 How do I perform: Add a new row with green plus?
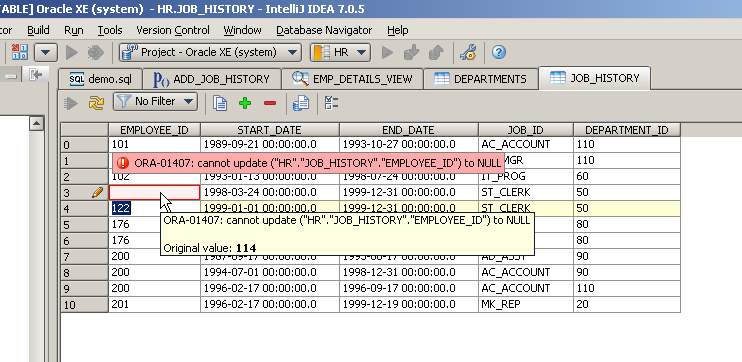click(245, 103)
